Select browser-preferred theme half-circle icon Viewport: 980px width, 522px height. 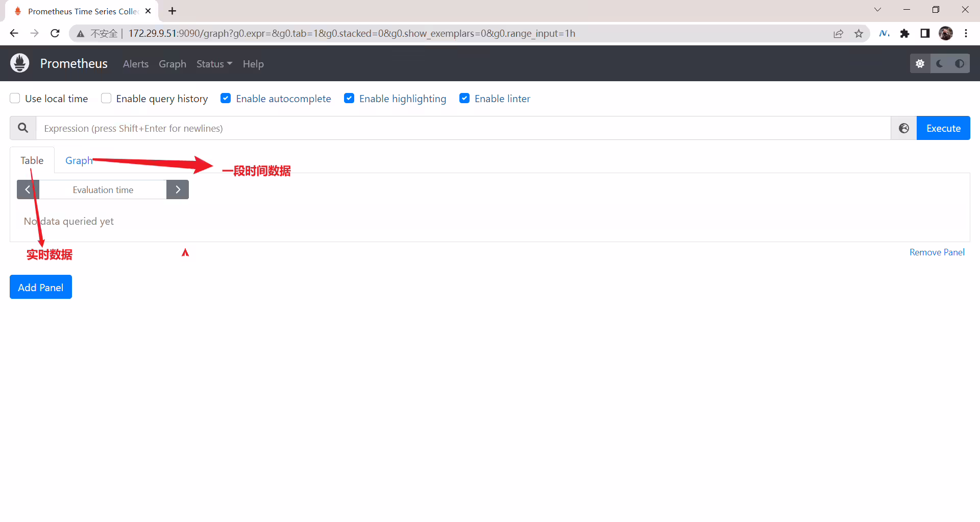pyautogui.click(x=960, y=64)
